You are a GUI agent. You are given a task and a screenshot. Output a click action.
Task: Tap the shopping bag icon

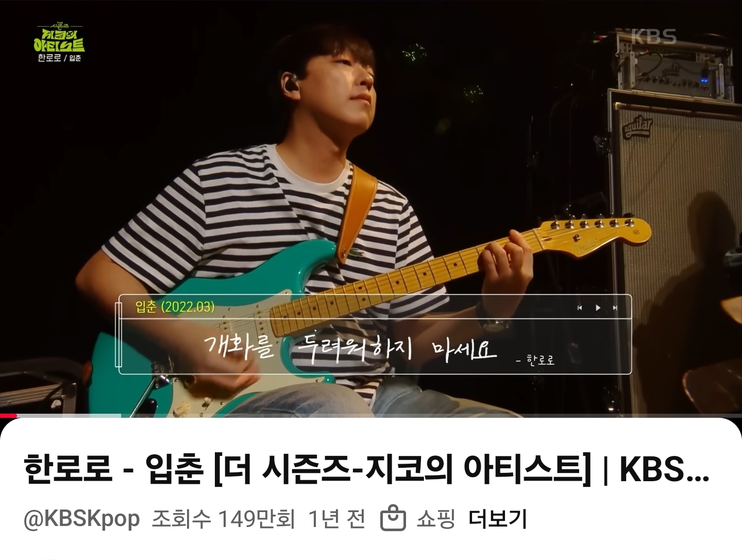tap(393, 518)
